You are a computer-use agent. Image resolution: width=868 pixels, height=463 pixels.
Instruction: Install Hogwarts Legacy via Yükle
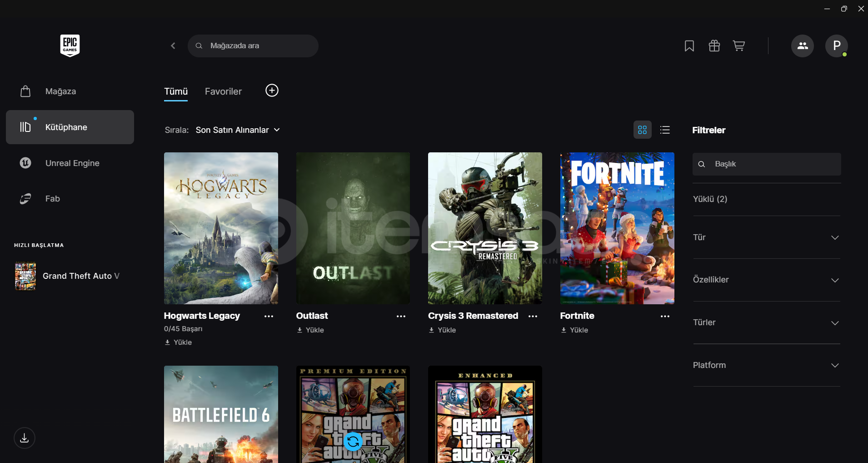[178, 342]
